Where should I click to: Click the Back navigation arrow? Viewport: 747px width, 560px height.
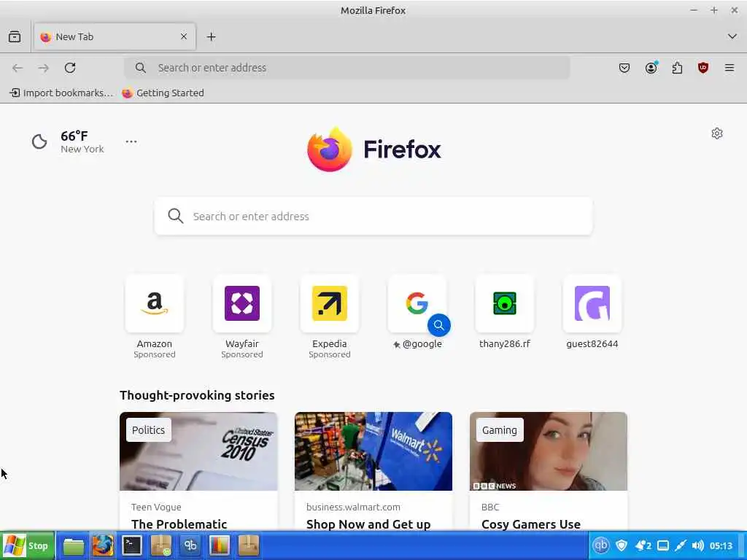click(18, 68)
